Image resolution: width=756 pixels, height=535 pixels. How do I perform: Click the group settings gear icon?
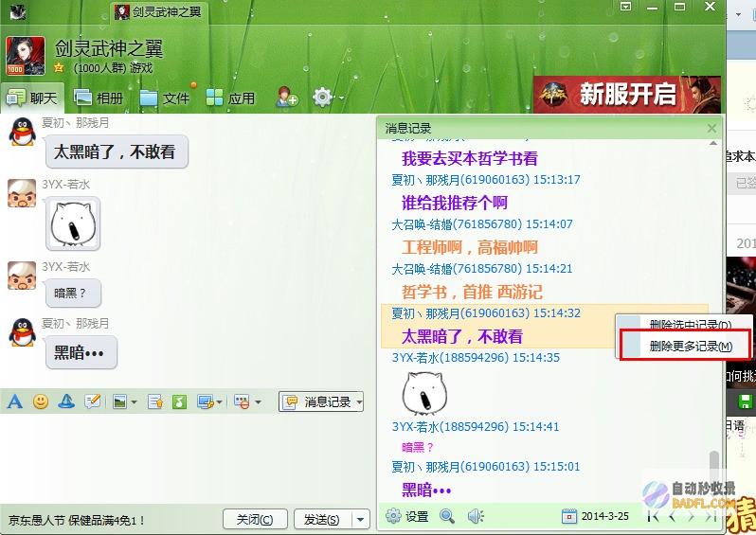pos(322,98)
